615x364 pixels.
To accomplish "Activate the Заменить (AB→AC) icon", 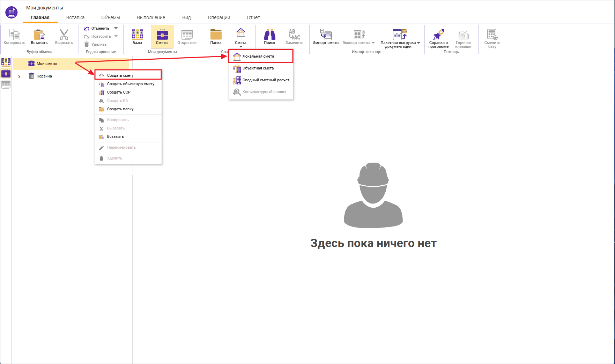I will coord(294,37).
